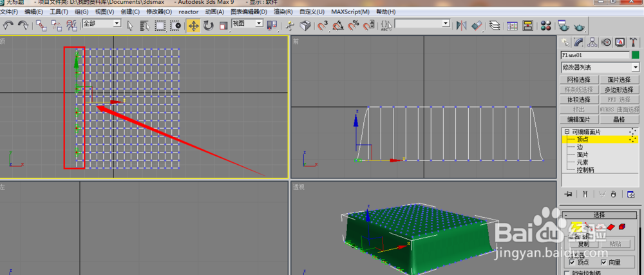Viewport: 644px width, 275px height.
Task: Collapse the 选择 rollout header
Action: 600,214
